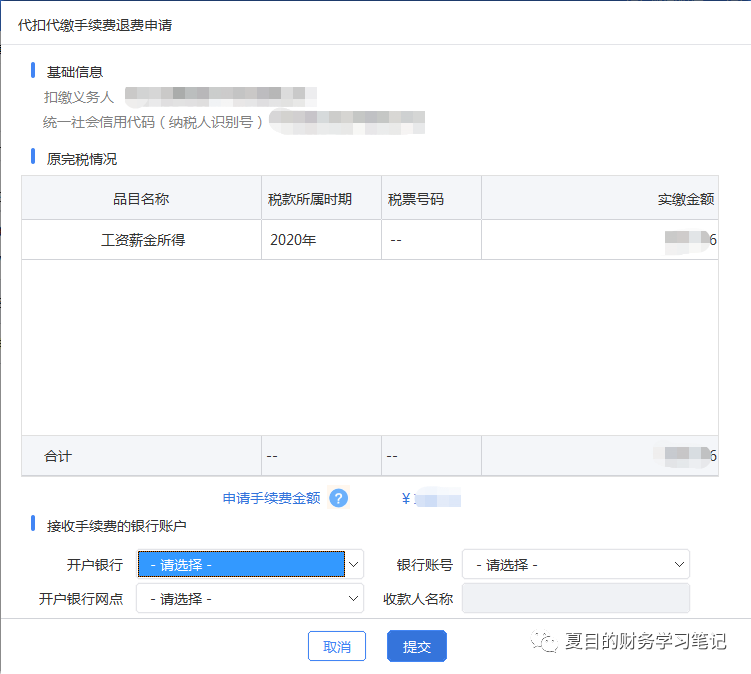Screen dimensions: 751x674
Task: Click the 基础信息 section heading
Action: (x=75, y=72)
